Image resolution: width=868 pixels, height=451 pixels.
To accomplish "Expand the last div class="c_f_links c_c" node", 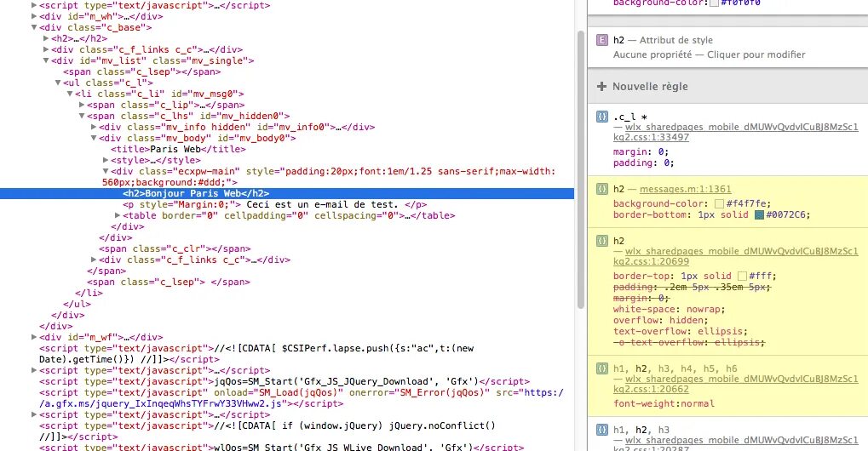I will (94, 260).
